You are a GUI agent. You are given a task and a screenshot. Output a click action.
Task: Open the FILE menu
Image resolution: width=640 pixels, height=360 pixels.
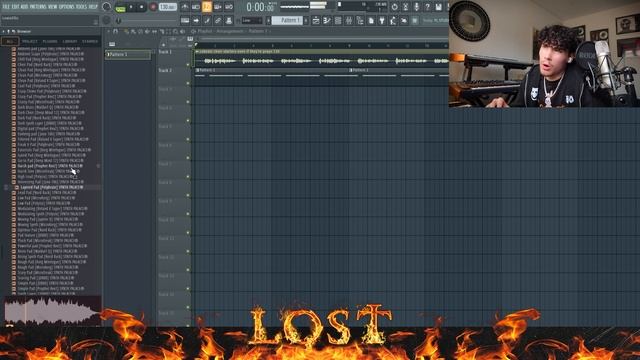tap(6, 7)
